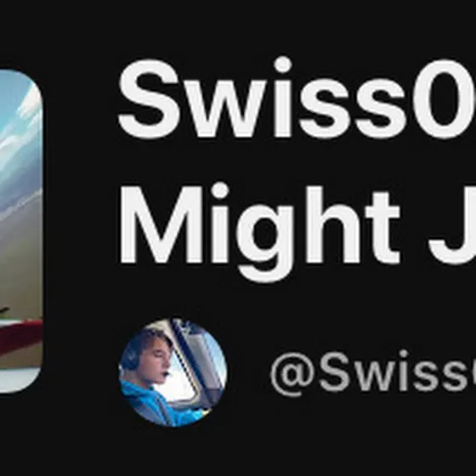Click the Swiss0 text in the title
476x476 pixels.
(297, 98)
